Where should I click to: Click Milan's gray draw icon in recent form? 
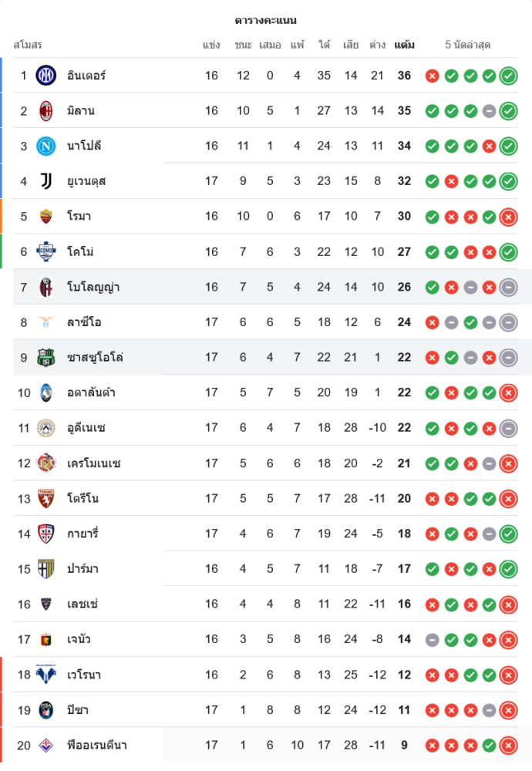[x=489, y=111]
